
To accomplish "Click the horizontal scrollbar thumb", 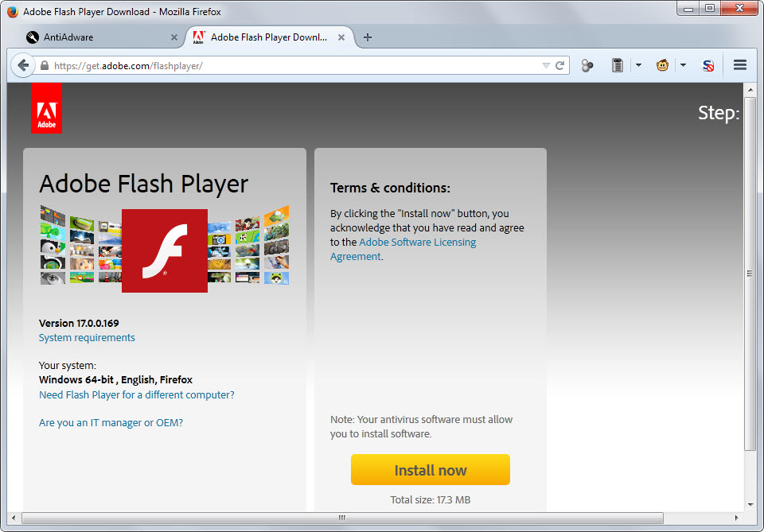I will click(x=342, y=518).
